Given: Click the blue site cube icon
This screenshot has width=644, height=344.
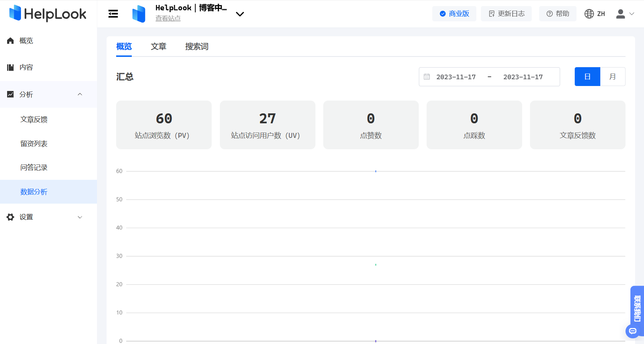Looking at the screenshot, I should pyautogui.click(x=139, y=14).
